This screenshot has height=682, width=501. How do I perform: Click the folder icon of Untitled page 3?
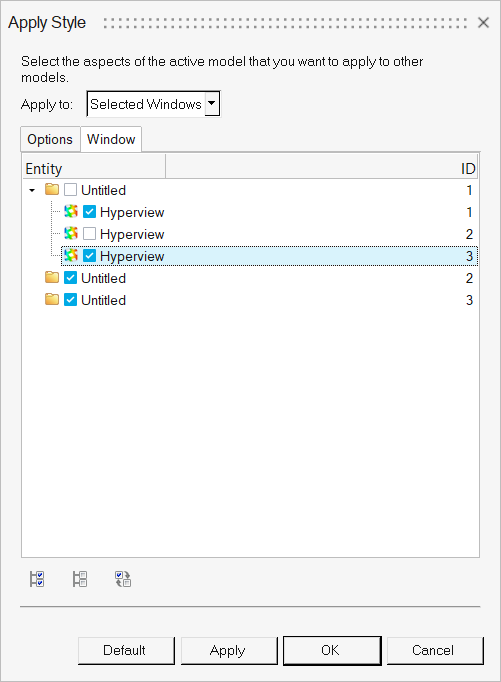click(x=52, y=300)
